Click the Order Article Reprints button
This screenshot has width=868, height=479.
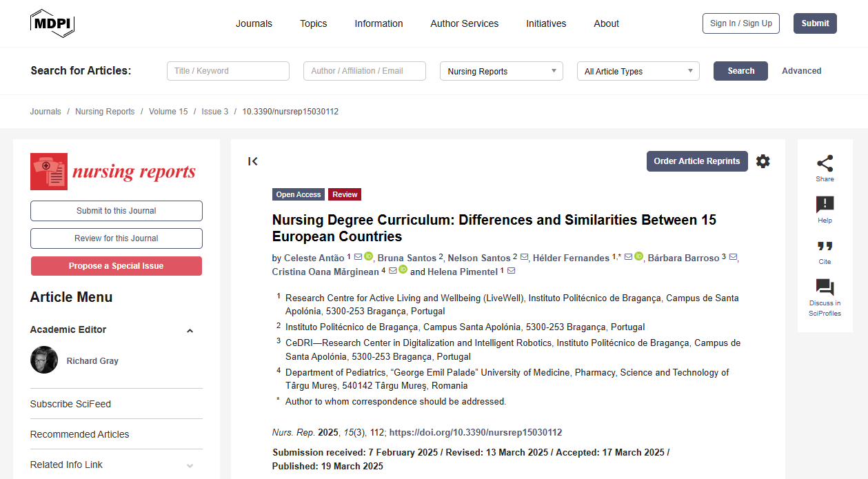tap(696, 161)
